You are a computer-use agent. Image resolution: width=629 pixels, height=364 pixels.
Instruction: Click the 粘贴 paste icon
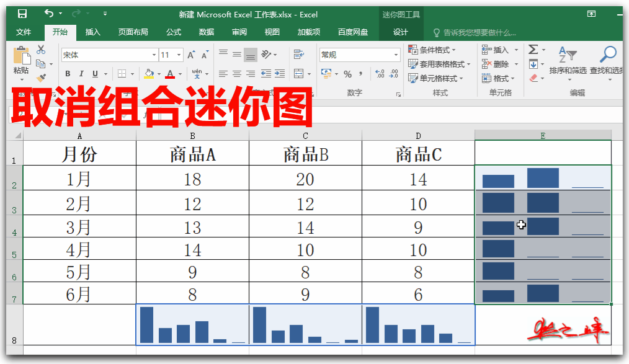click(x=22, y=55)
